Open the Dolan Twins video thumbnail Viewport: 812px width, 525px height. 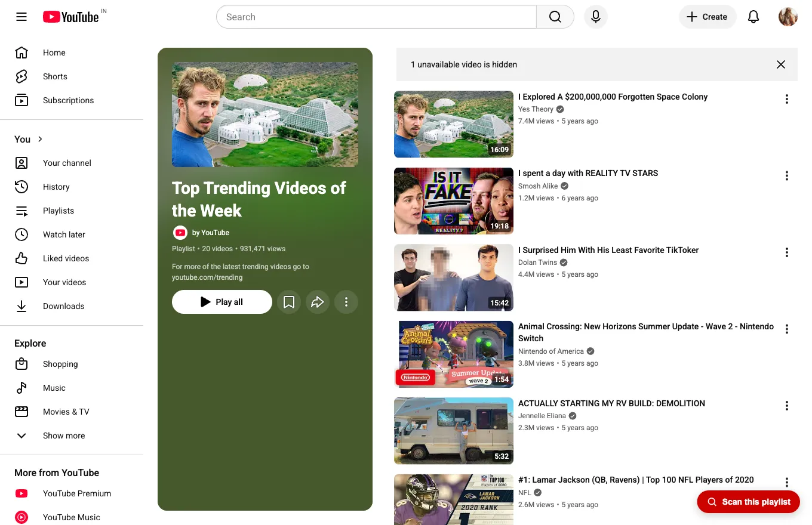coord(454,277)
